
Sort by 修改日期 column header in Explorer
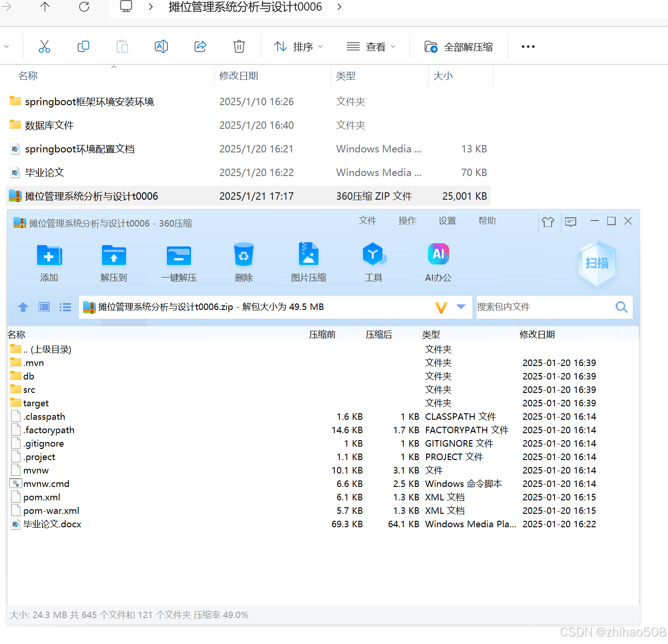coord(238,76)
